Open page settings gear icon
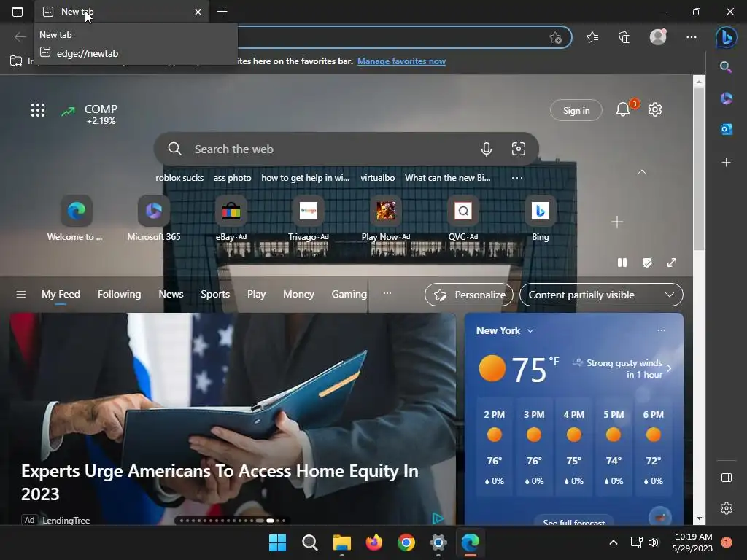747x560 pixels. (x=655, y=109)
